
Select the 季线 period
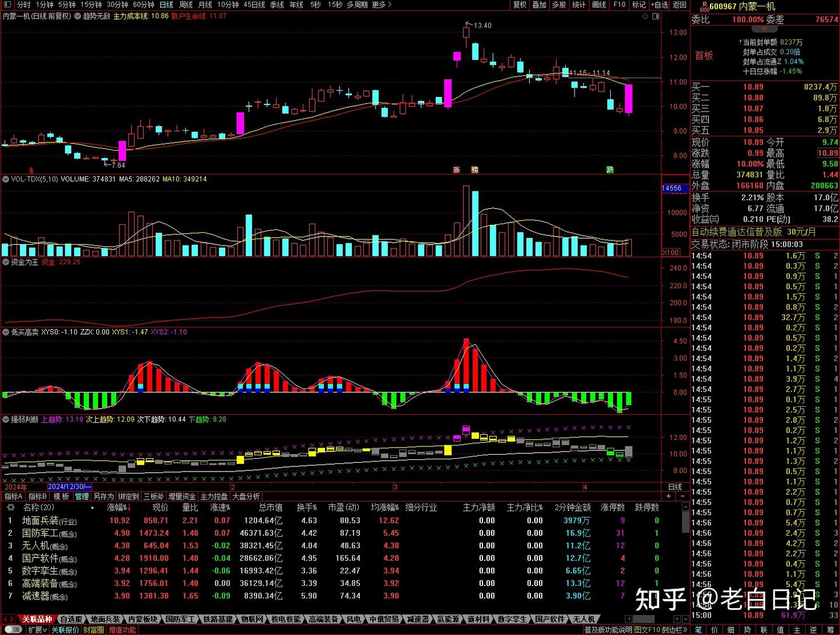(x=276, y=5)
